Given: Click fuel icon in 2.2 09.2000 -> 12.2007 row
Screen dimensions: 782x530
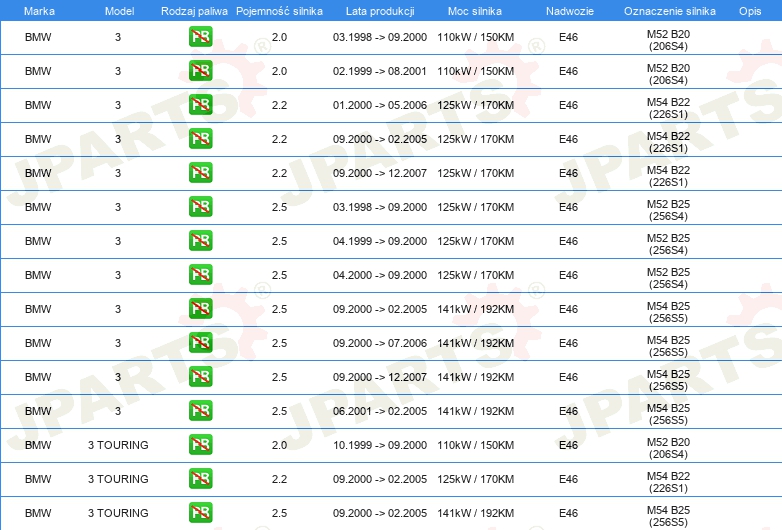Looking at the screenshot, I should pos(200,173).
